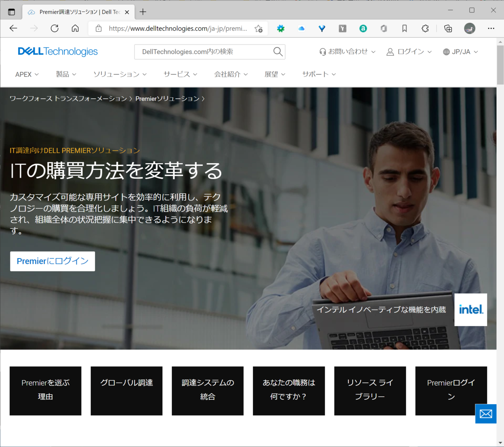The width and height of the screenshot is (504, 447).
Task: Click the search magnifier icon
Action: (x=278, y=52)
